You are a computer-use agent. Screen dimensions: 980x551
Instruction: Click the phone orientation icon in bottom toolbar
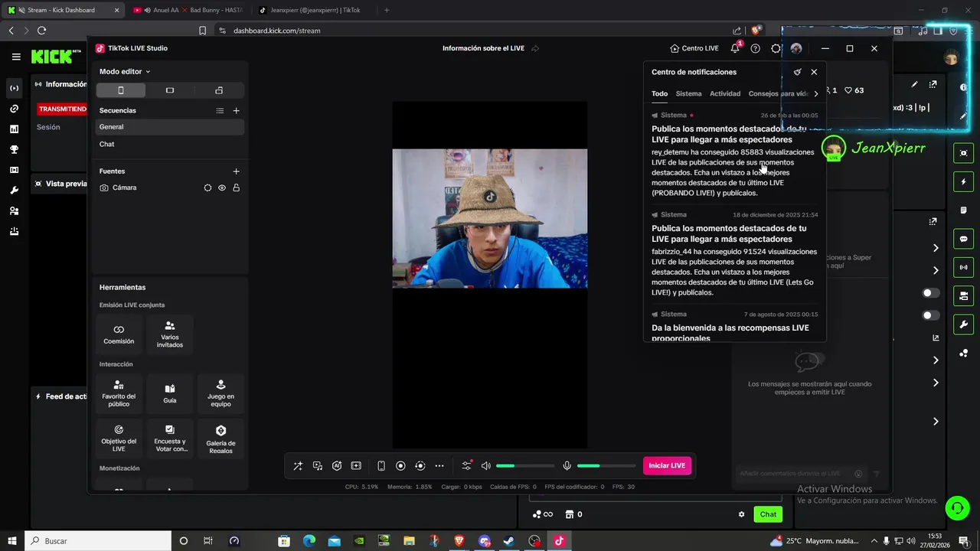(381, 465)
